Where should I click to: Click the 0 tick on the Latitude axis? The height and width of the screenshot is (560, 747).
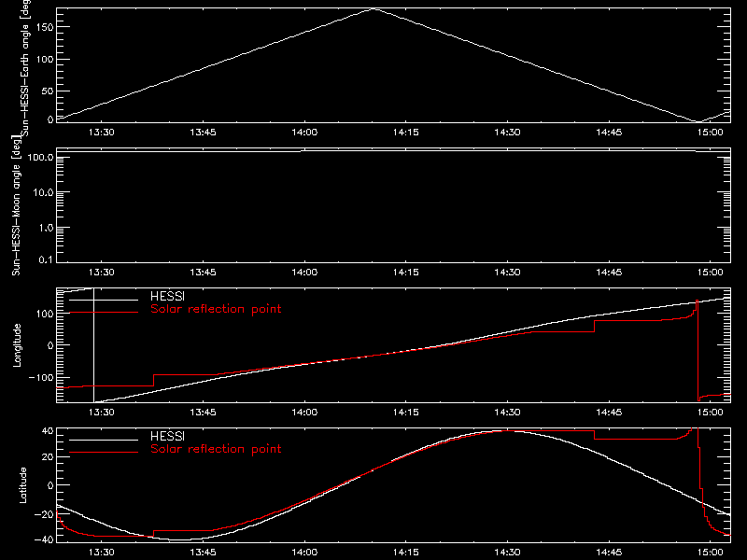pyautogui.click(x=50, y=485)
